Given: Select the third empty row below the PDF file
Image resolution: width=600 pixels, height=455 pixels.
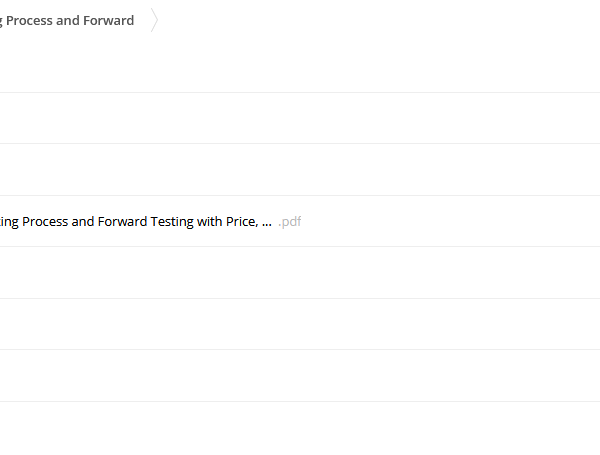Looking at the screenshot, I should [x=300, y=375].
